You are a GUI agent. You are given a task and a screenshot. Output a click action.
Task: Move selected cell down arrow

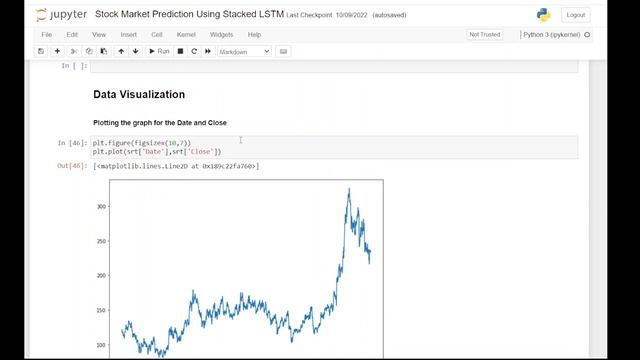[x=136, y=51]
